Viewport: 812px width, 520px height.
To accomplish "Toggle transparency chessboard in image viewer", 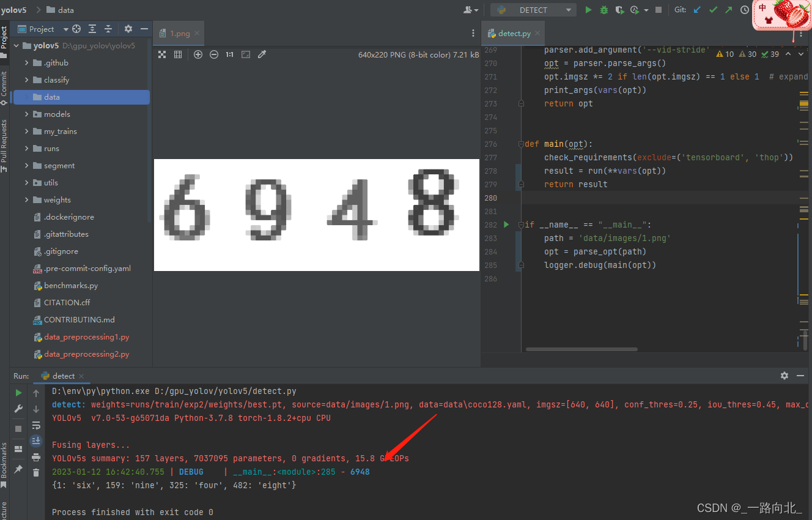I will pyautogui.click(x=162, y=54).
